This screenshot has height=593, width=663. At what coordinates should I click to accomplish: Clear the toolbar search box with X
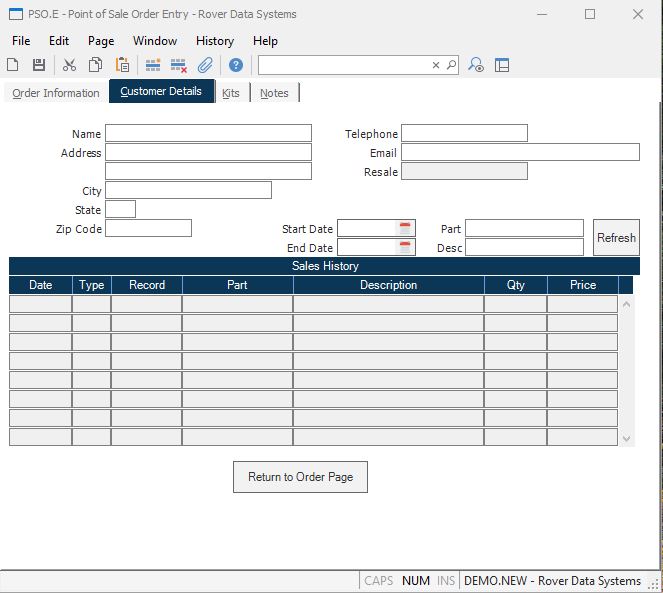(436, 65)
